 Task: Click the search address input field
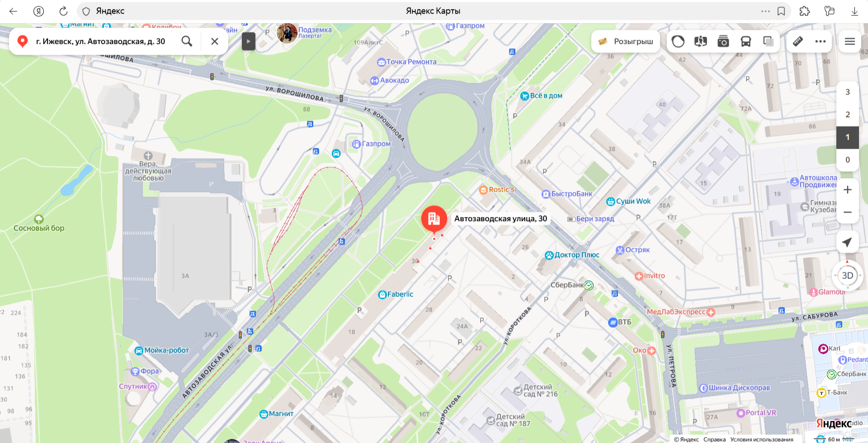[103, 42]
